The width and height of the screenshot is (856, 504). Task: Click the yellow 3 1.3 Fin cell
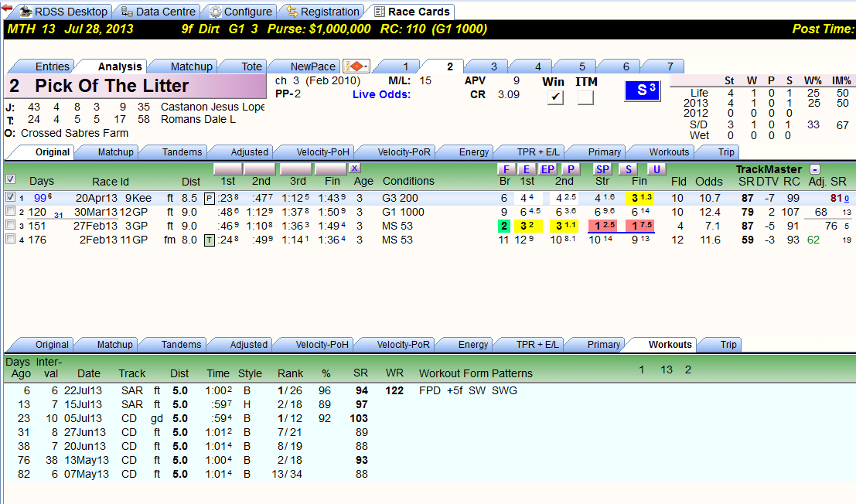640,198
